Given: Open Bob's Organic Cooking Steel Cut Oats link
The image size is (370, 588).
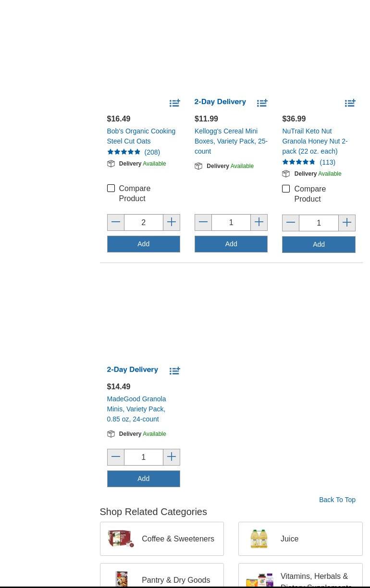Looking at the screenshot, I should coord(141,136).
